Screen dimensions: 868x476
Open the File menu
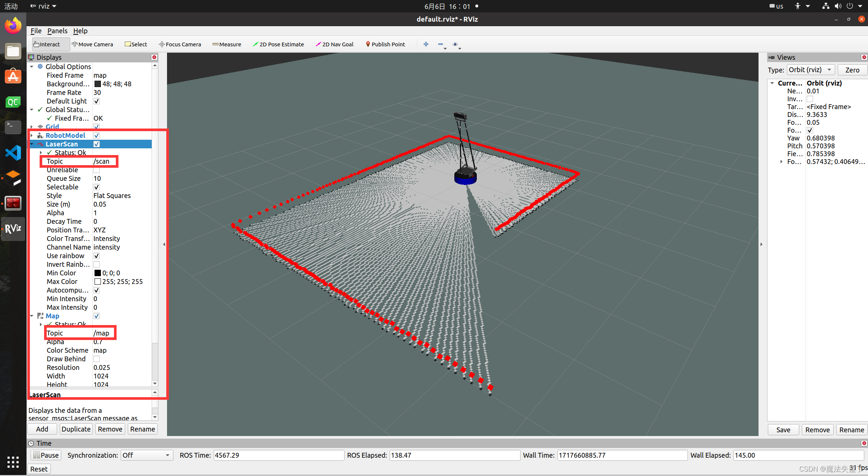click(x=36, y=31)
